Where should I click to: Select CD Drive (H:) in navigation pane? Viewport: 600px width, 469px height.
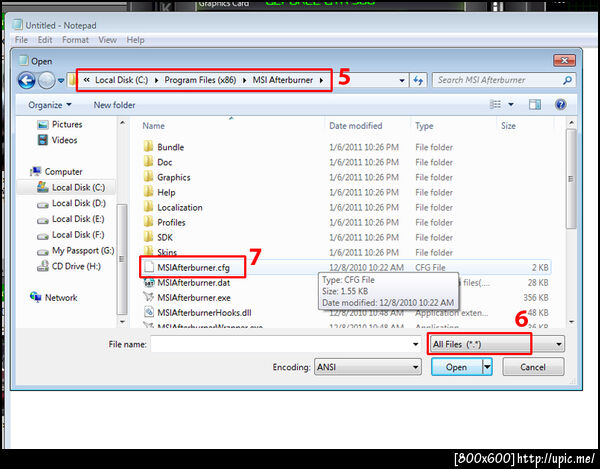click(x=68, y=266)
